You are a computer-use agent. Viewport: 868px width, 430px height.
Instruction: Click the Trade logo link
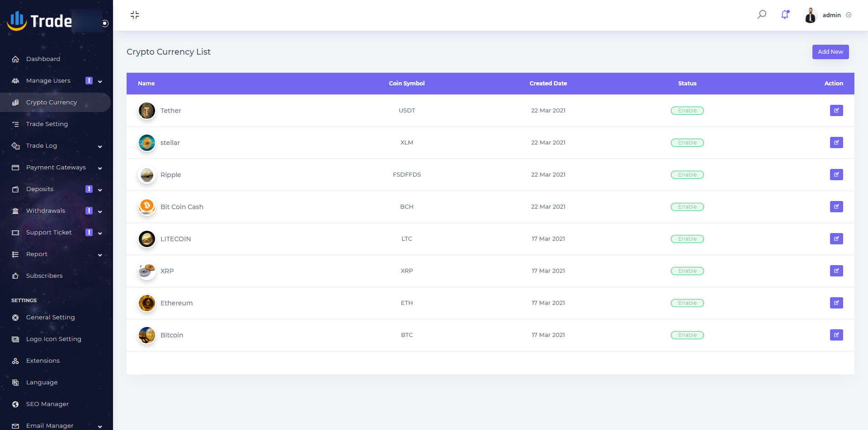pyautogui.click(x=40, y=21)
